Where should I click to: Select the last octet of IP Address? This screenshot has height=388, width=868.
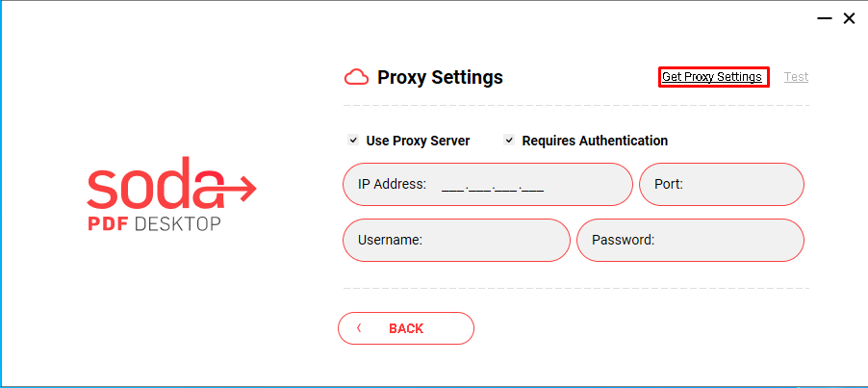[x=532, y=186]
